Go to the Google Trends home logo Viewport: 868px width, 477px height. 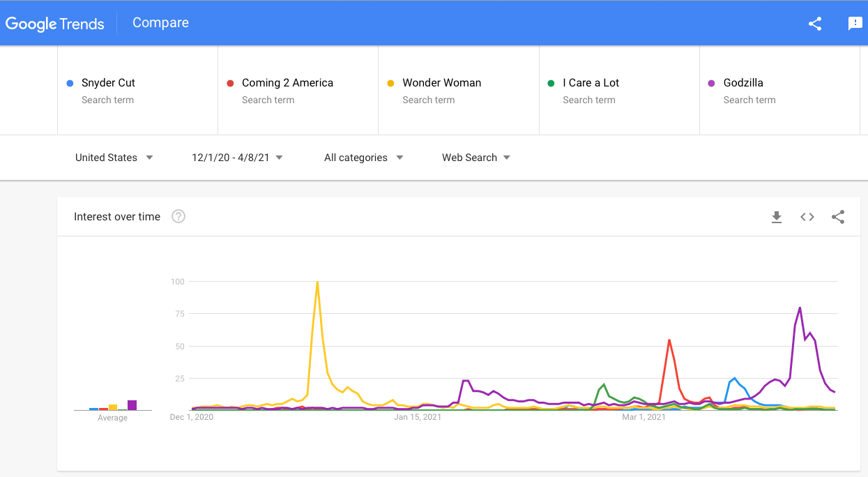click(55, 24)
